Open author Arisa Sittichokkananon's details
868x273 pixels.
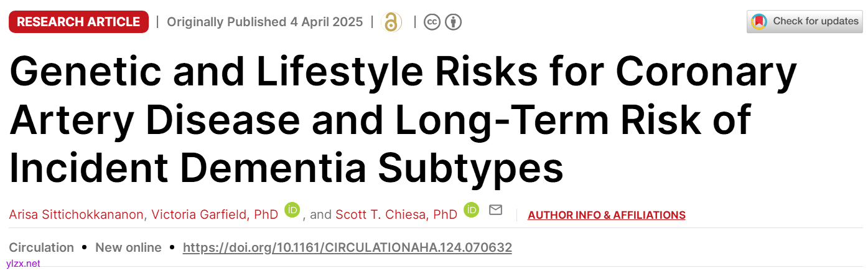(77, 215)
